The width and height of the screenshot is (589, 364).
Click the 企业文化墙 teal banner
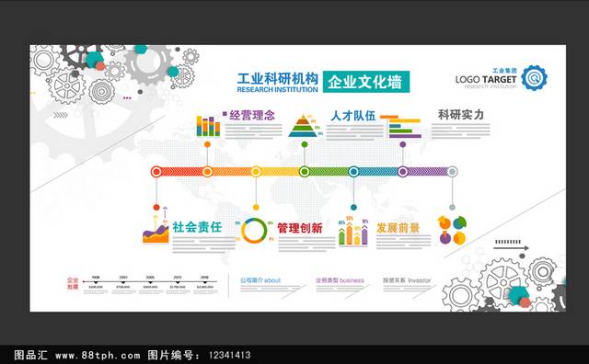tap(366, 82)
